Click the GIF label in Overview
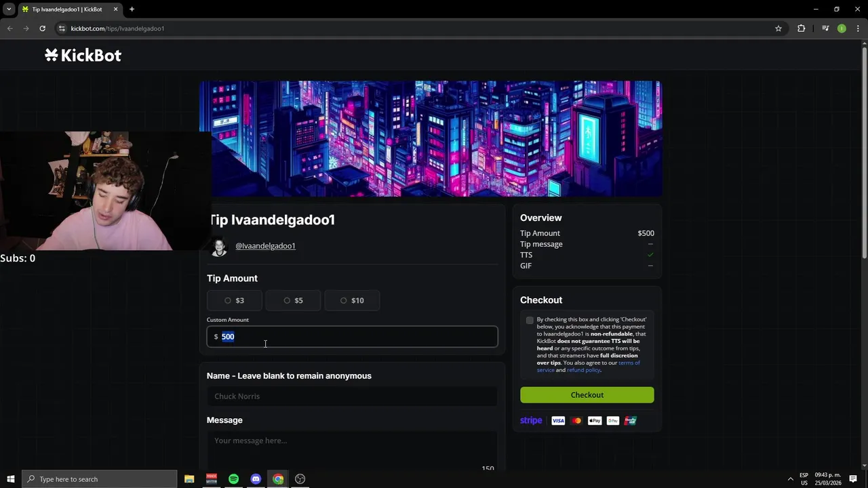 point(526,266)
